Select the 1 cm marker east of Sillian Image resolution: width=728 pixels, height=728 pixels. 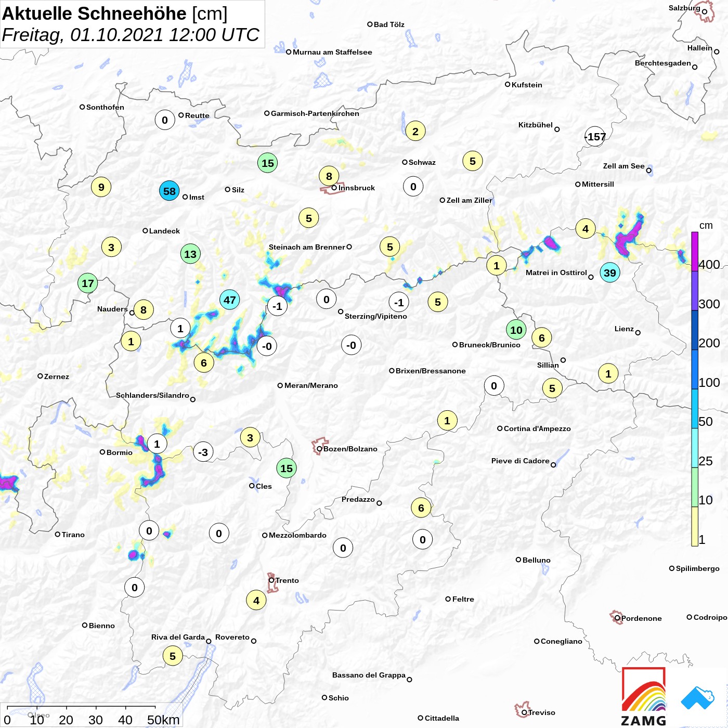point(608,373)
